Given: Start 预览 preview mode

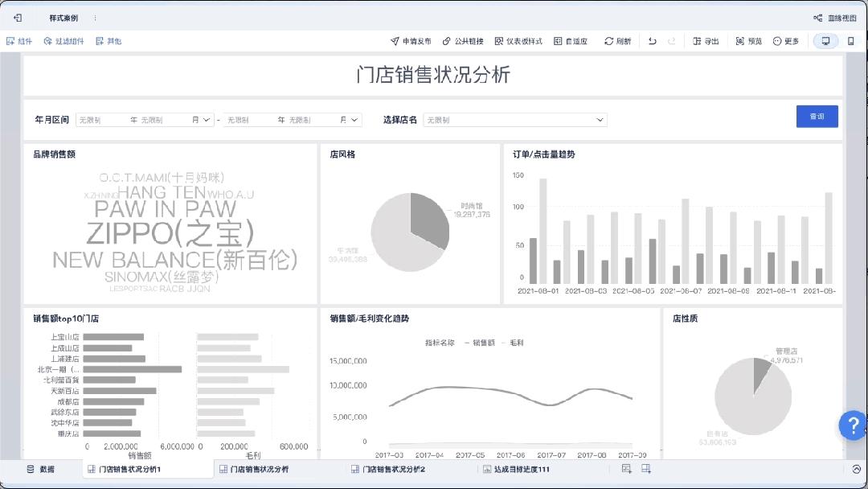Looking at the screenshot, I should coord(747,40).
